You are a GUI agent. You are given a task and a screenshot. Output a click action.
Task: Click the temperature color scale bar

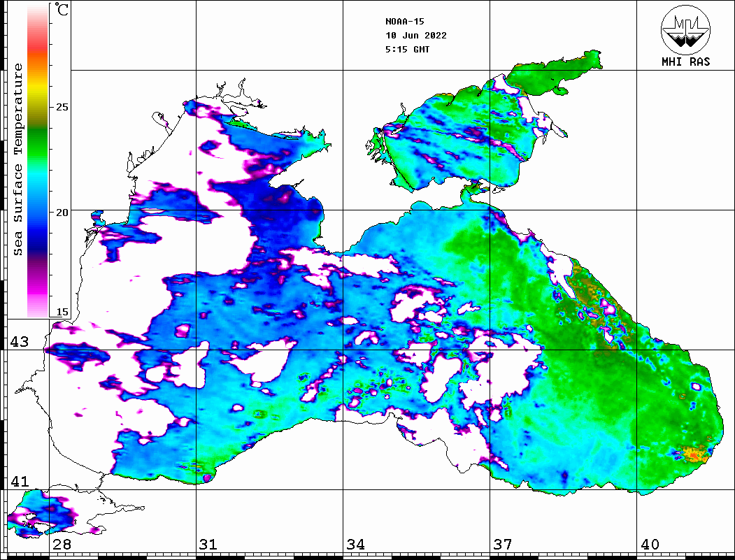tap(38, 161)
